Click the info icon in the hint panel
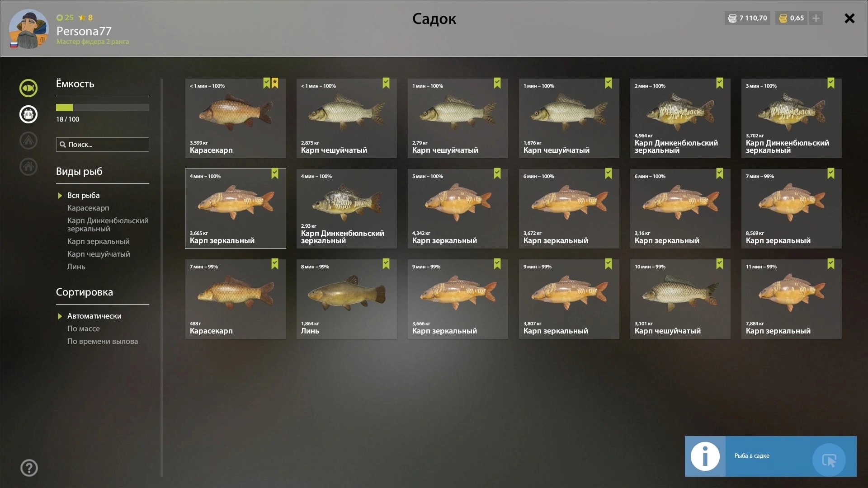 (x=705, y=456)
